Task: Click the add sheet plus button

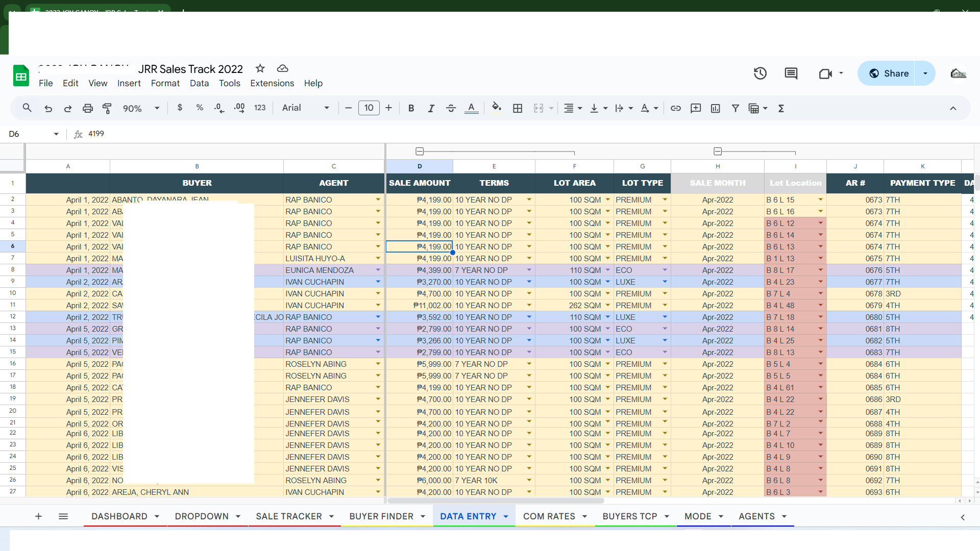Action: point(38,516)
